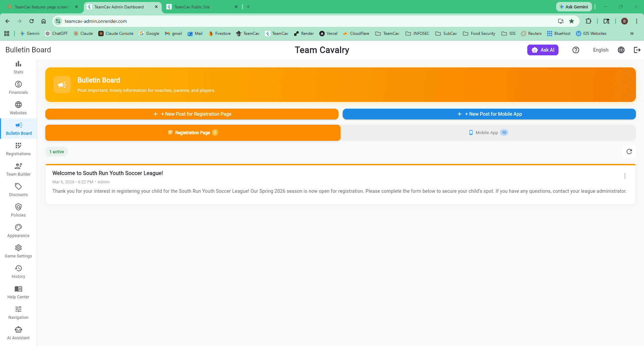
Task: Open a new browser tab
Action: pos(248,7)
